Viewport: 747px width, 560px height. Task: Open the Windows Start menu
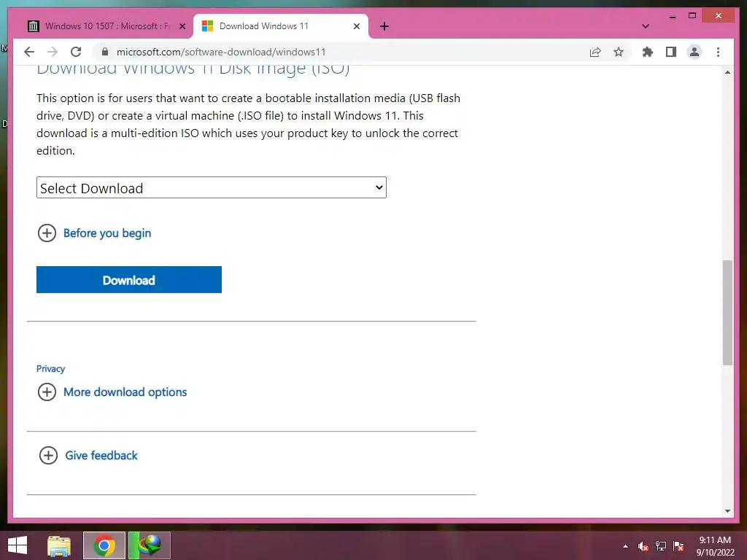tap(18, 545)
